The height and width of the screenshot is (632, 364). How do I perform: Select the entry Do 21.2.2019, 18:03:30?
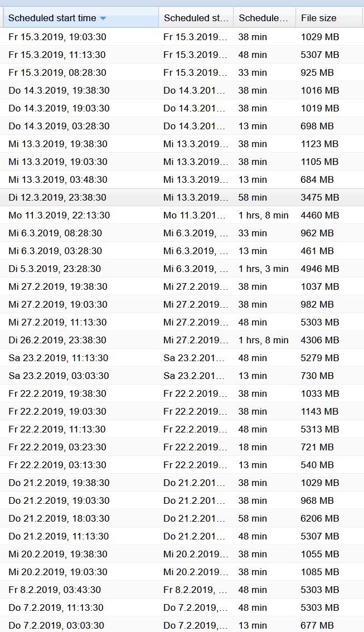[x=182, y=518]
